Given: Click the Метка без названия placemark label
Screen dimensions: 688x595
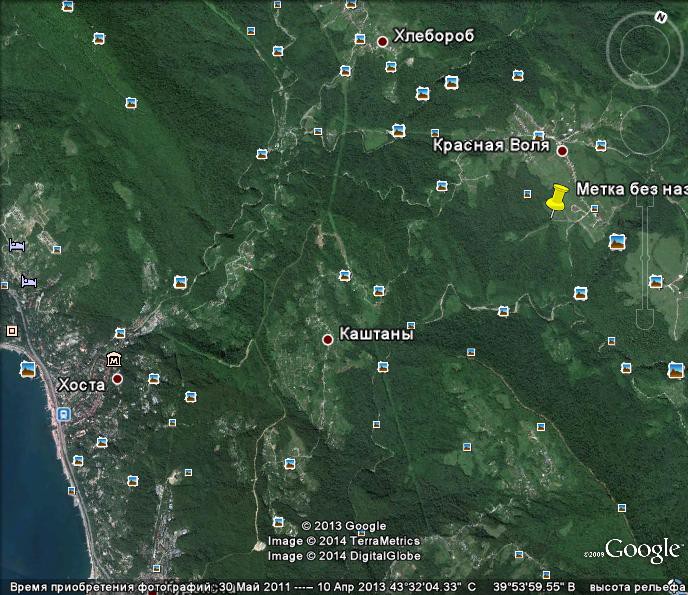Looking at the screenshot, I should [631, 189].
